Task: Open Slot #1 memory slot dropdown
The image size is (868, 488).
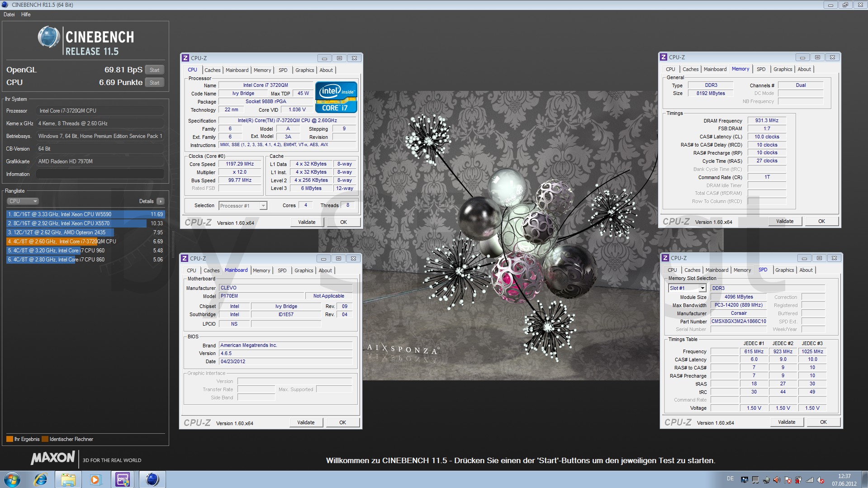Action: (x=687, y=288)
